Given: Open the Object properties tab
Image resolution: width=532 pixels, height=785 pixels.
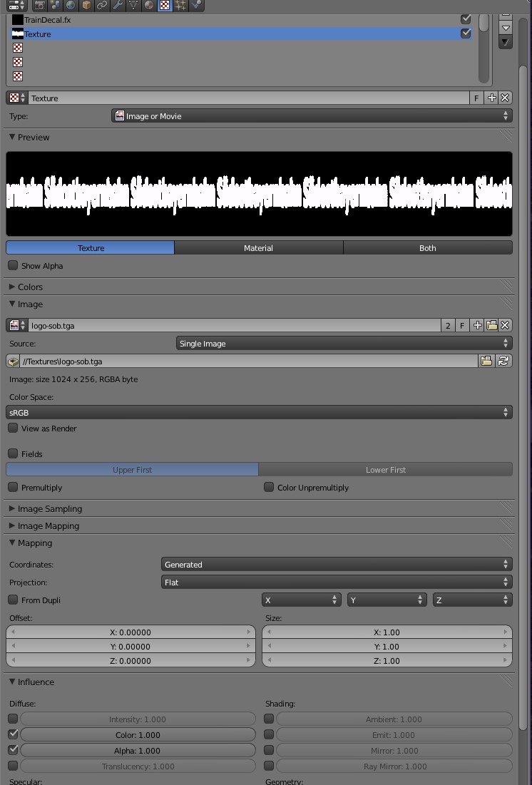Looking at the screenshot, I should click(86, 6).
